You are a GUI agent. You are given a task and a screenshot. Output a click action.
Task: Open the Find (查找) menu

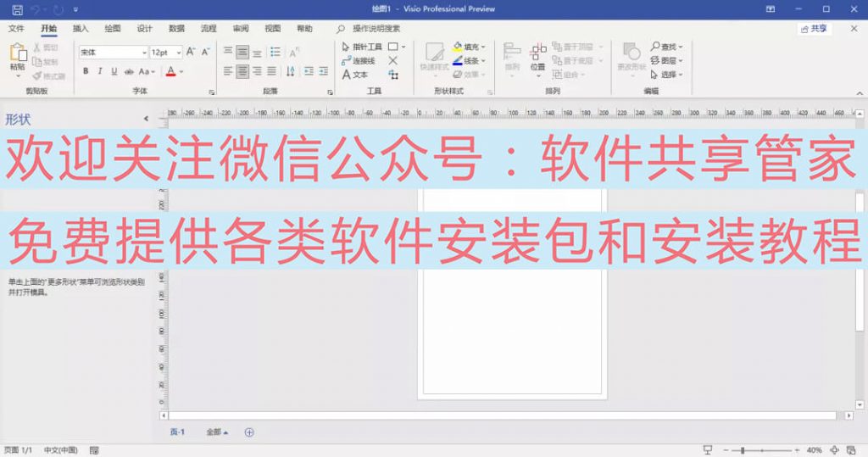[666, 47]
